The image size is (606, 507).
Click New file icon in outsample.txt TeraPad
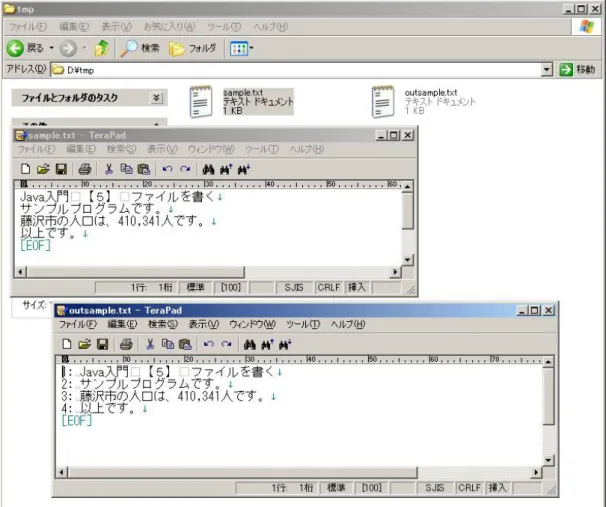(x=67, y=344)
